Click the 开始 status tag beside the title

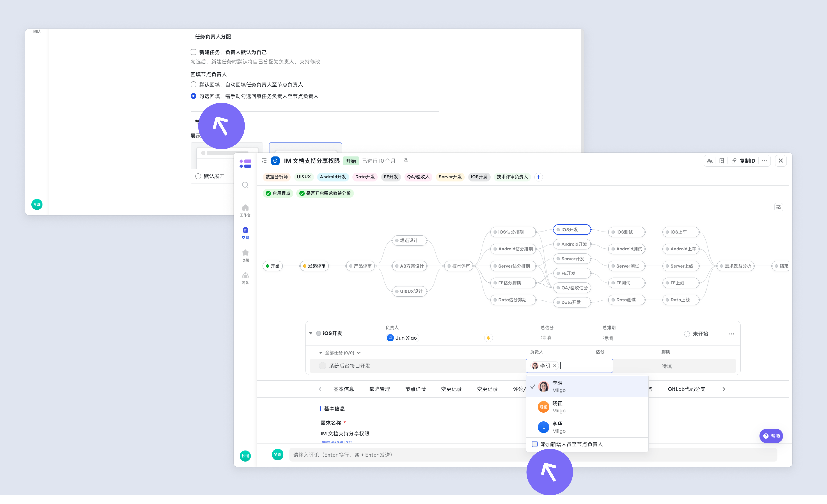coord(351,161)
